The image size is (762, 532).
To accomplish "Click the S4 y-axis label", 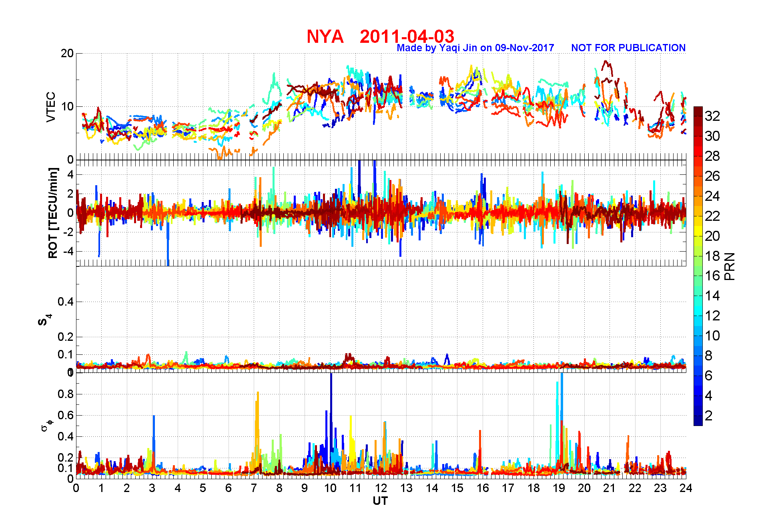I will 44,320.
